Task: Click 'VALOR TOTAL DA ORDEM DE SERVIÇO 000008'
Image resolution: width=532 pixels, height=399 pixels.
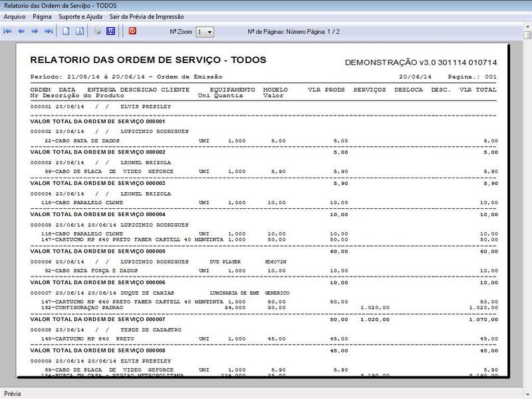Action: coord(98,350)
